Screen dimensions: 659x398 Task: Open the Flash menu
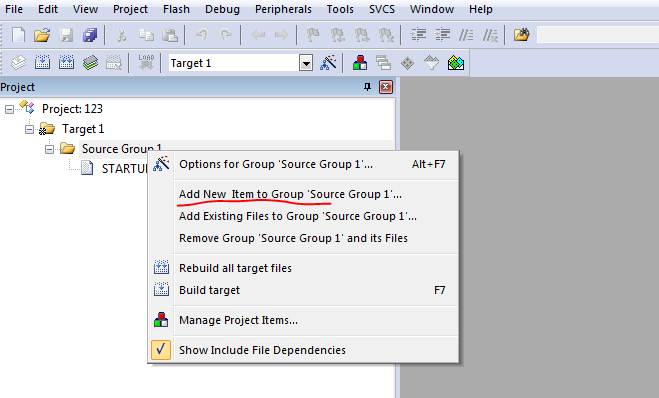176,9
